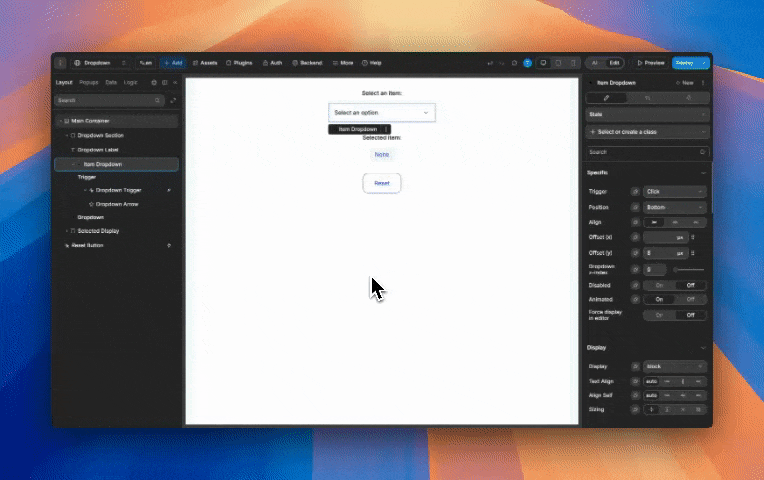Click the blue publish button at top right
Viewport: 764px width, 480px height.
click(690, 63)
